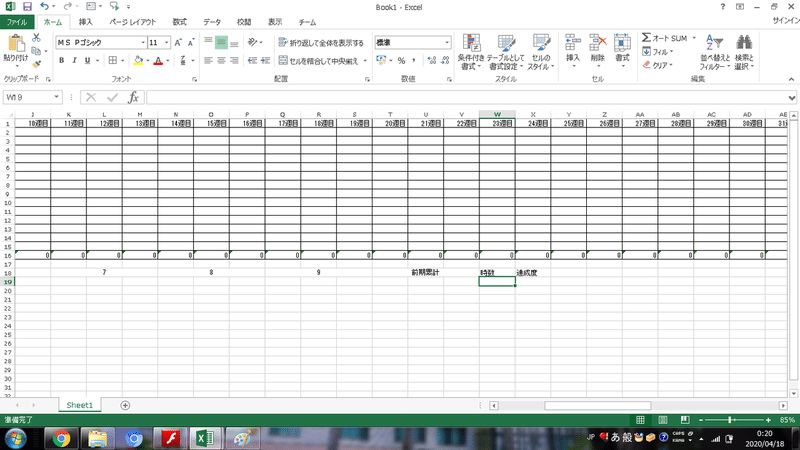
Task: Increase font size with large A icon
Action: (178, 42)
